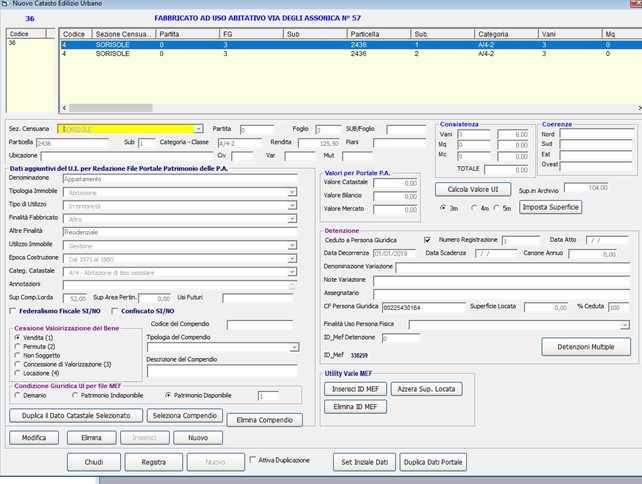Click the Azzera Sup. Locata button
The width and height of the screenshot is (642, 484).
coord(427,389)
